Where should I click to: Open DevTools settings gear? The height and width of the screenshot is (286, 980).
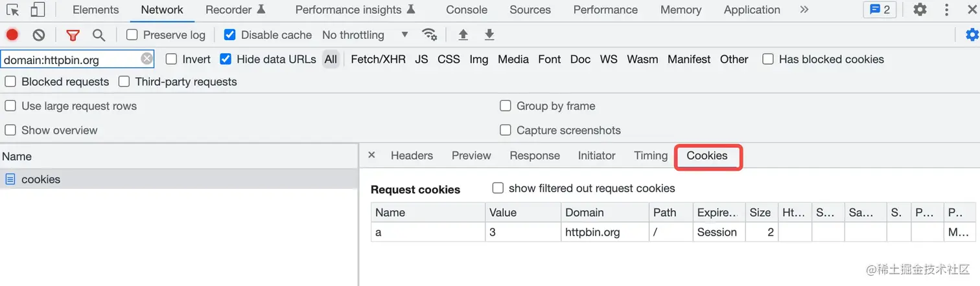pos(920,10)
